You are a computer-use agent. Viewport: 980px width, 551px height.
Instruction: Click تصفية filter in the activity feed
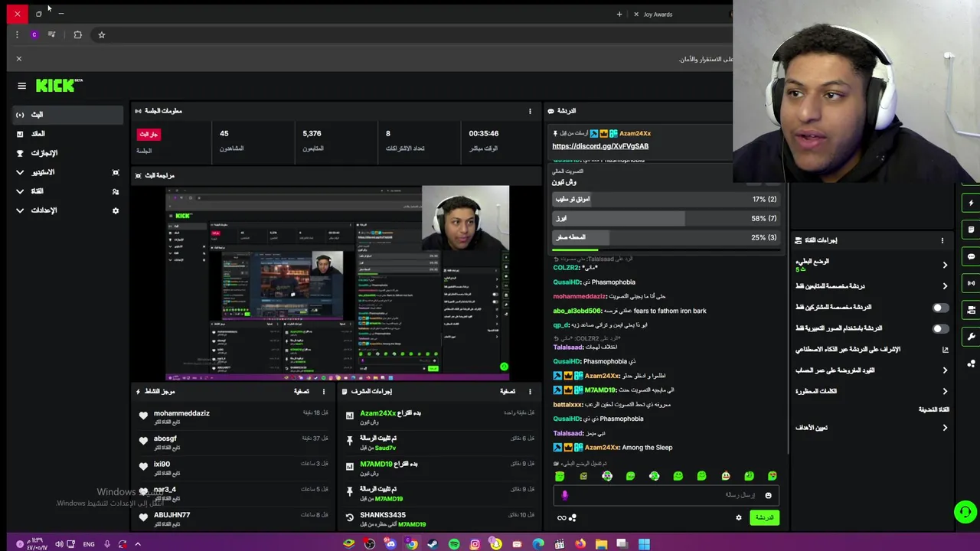(x=302, y=391)
